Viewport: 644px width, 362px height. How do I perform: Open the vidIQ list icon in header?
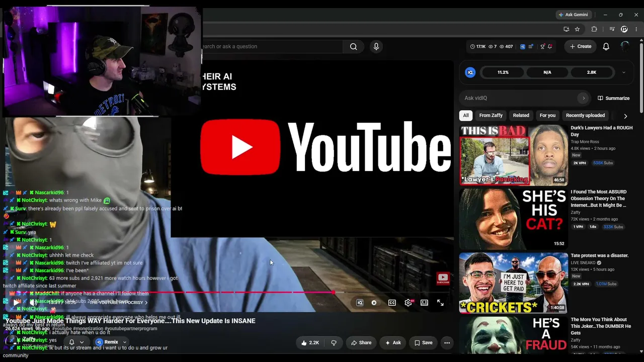click(x=531, y=46)
